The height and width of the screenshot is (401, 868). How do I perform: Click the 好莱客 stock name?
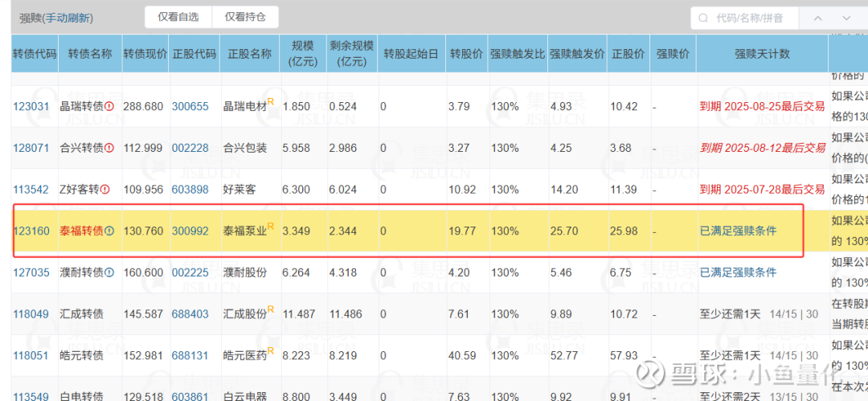coord(240,190)
